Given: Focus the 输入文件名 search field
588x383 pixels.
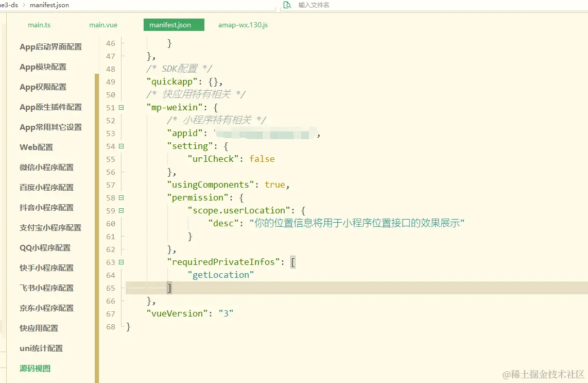Looking at the screenshot, I should 314,5.
